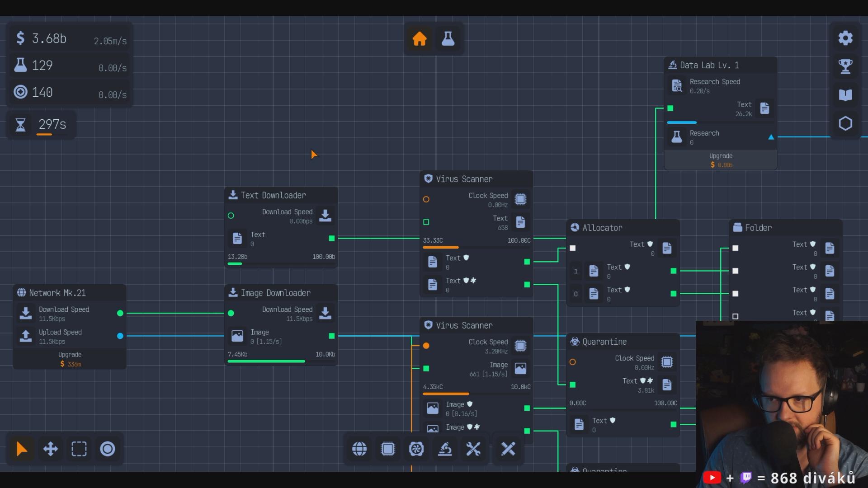The image size is (868, 488).
Task: Select the move arrows tool
Action: tap(50, 449)
